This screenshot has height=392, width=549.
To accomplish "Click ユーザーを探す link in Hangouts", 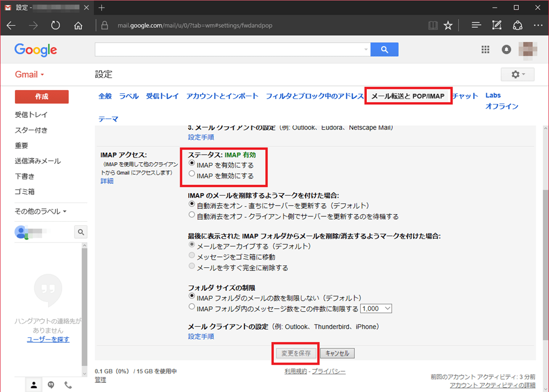I will (48, 340).
